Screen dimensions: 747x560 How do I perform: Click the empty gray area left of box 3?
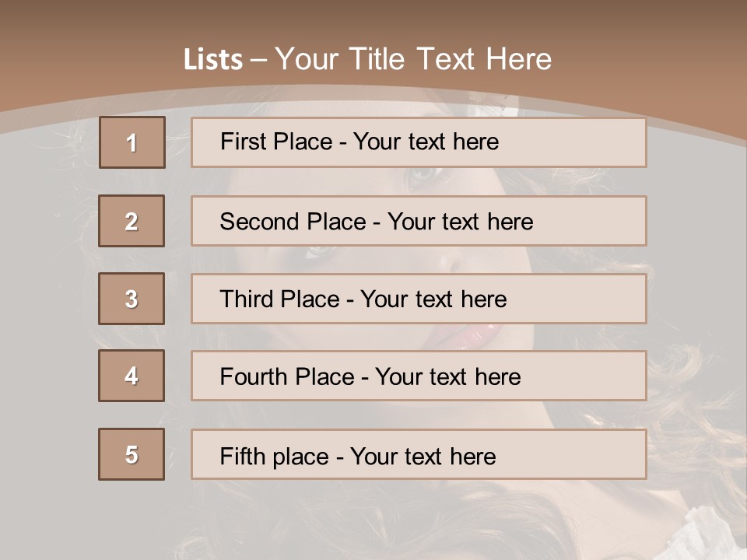pyautogui.click(x=47, y=299)
